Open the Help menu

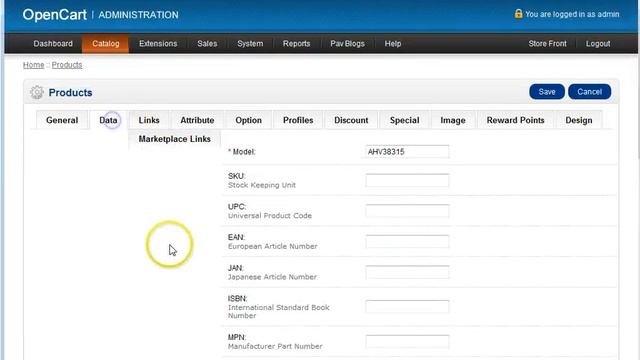(x=393, y=44)
